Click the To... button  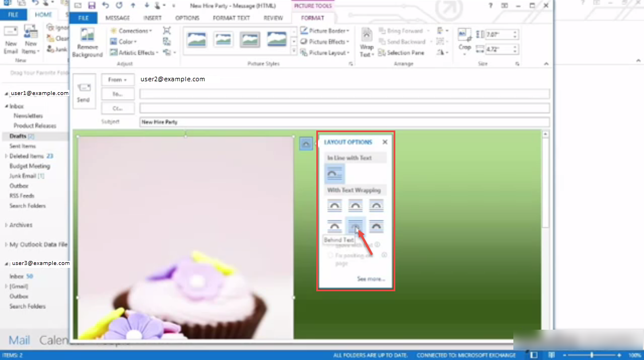pyautogui.click(x=117, y=94)
